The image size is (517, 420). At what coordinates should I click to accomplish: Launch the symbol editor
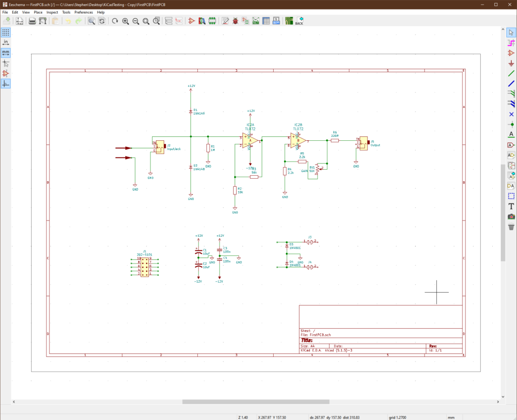tap(191, 21)
